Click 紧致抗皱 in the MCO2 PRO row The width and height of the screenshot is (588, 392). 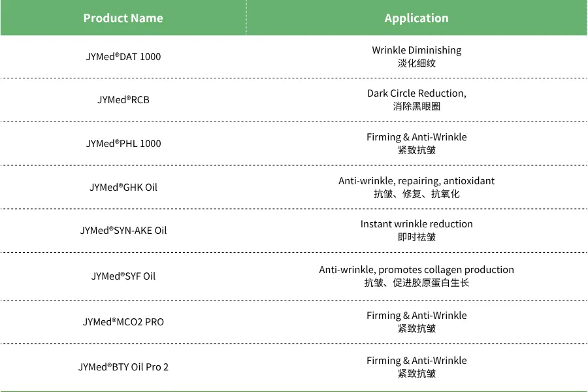[x=417, y=329]
